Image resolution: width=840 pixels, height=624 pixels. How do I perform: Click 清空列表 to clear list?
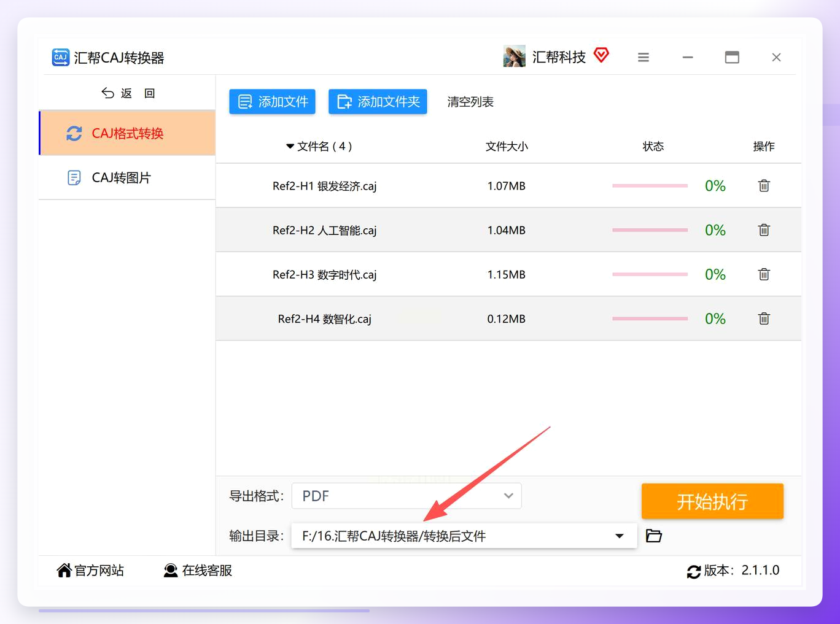[x=470, y=102]
